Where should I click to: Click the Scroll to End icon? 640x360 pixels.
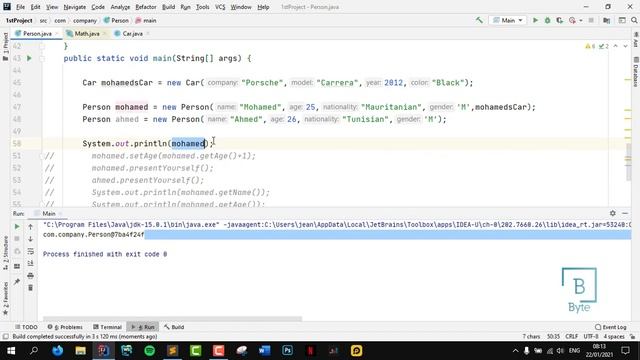click(30, 264)
